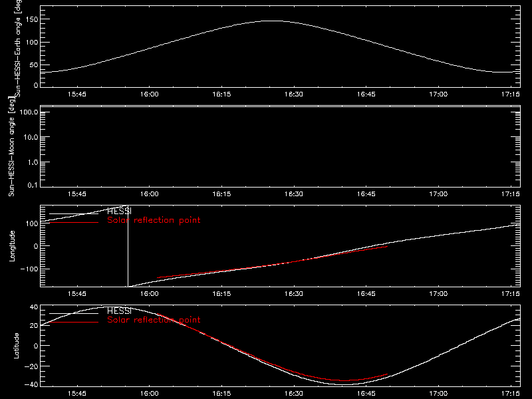This screenshot has height=399, width=532.
Task: Click Solar reflection point legend in Latitude plot
Action: (154, 320)
